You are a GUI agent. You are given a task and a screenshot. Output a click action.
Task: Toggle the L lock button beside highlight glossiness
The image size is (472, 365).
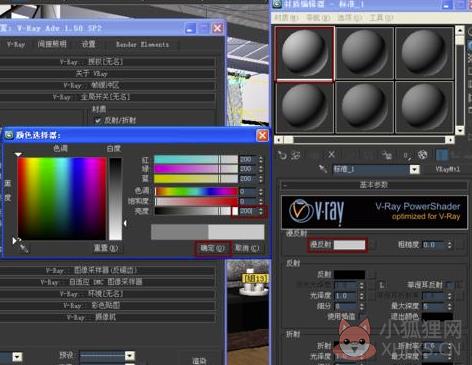coord(382,285)
